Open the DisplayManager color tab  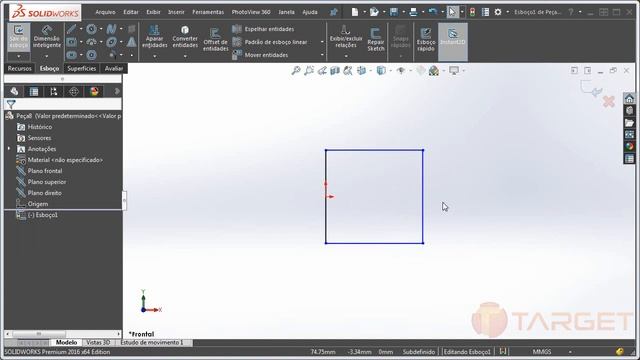(x=94, y=91)
